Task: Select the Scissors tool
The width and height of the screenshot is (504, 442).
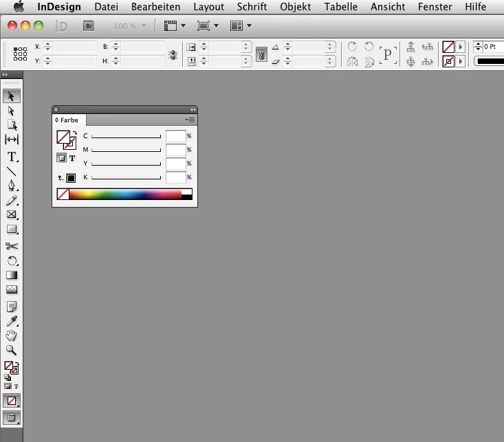Action: (x=12, y=246)
